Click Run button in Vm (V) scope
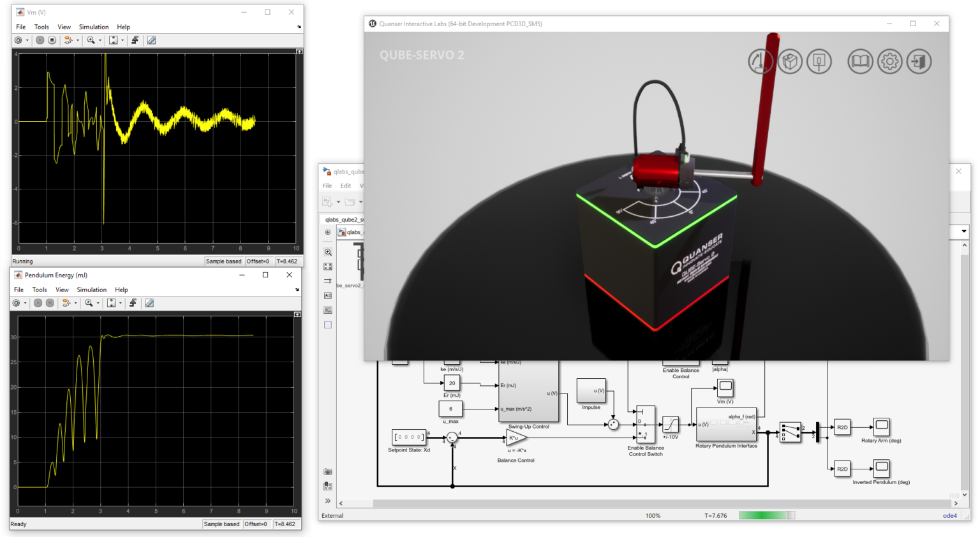This screenshot has width=980, height=537. (40, 40)
